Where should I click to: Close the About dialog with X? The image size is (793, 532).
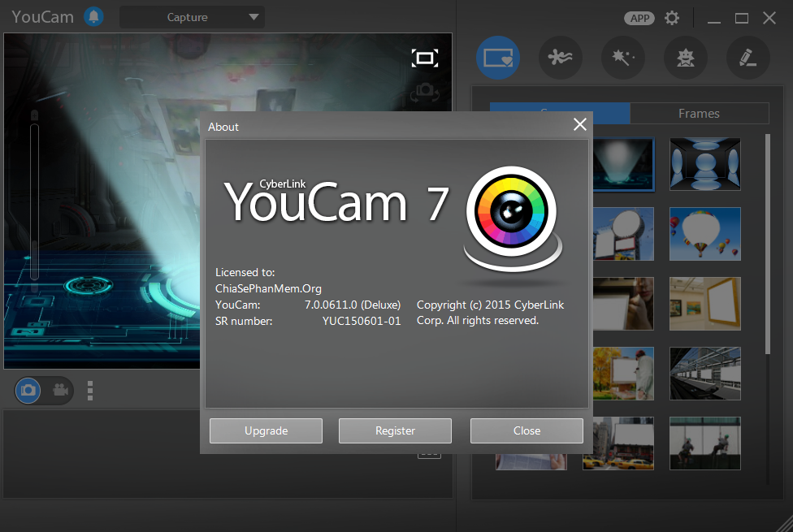(x=579, y=124)
